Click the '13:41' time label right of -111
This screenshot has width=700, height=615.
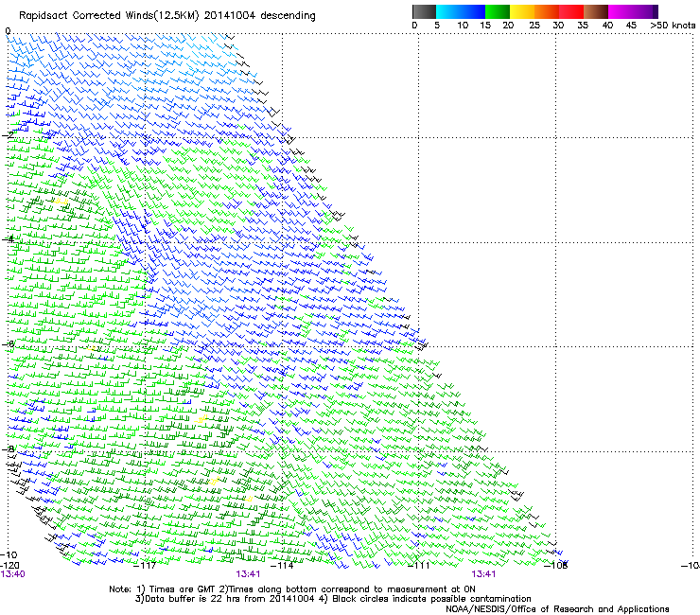[483, 574]
